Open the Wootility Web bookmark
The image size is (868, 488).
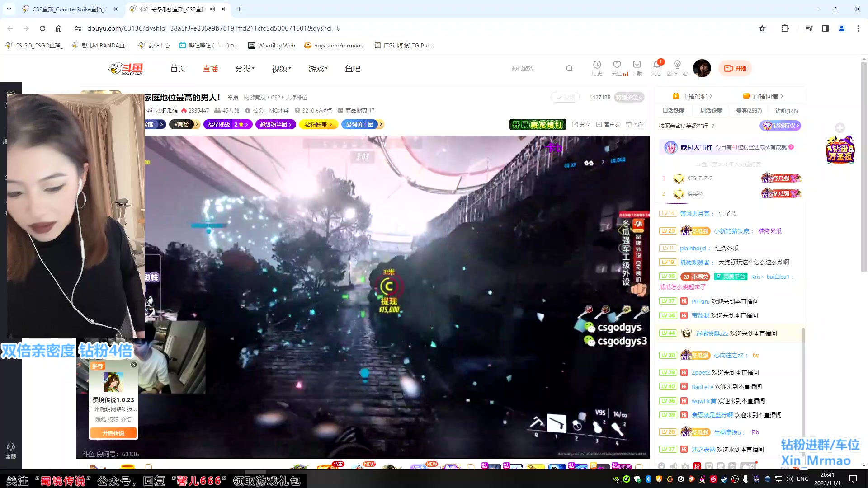point(272,45)
